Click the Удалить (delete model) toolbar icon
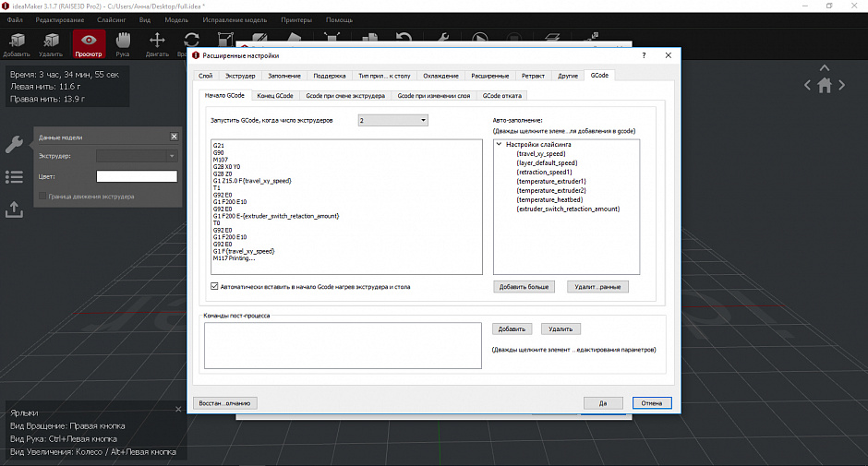 tap(51, 44)
